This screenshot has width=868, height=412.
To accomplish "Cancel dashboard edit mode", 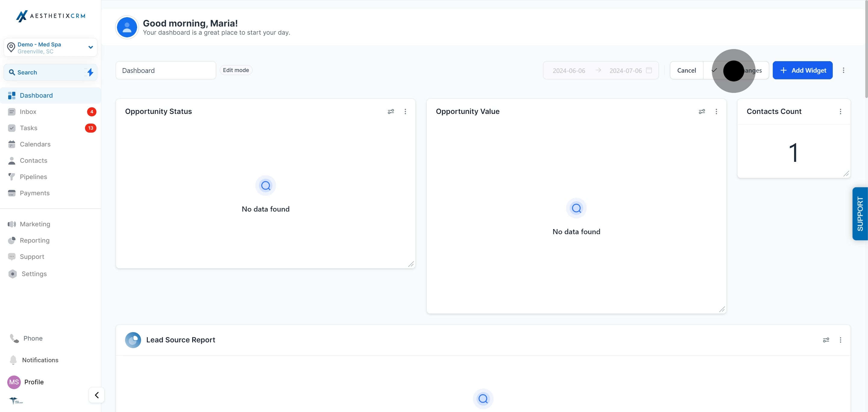I will [x=686, y=70].
